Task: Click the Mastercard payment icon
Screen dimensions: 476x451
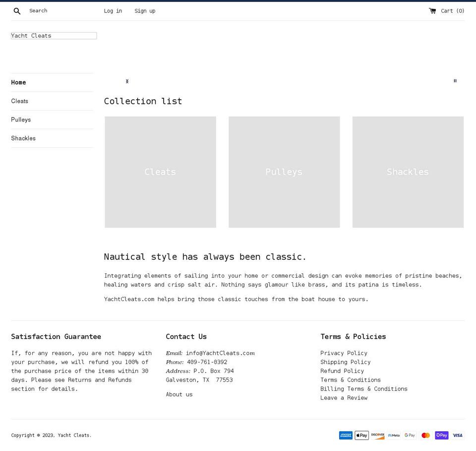Action: (425, 435)
